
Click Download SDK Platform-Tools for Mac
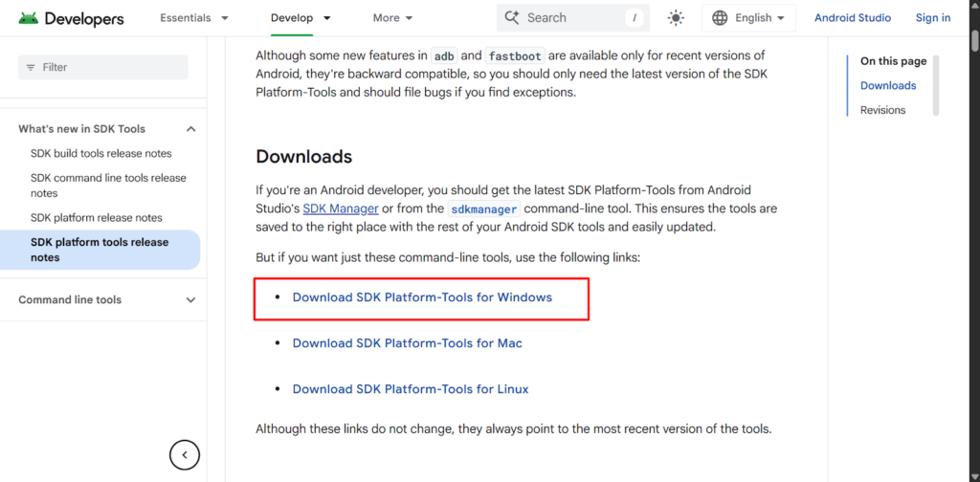coord(407,343)
